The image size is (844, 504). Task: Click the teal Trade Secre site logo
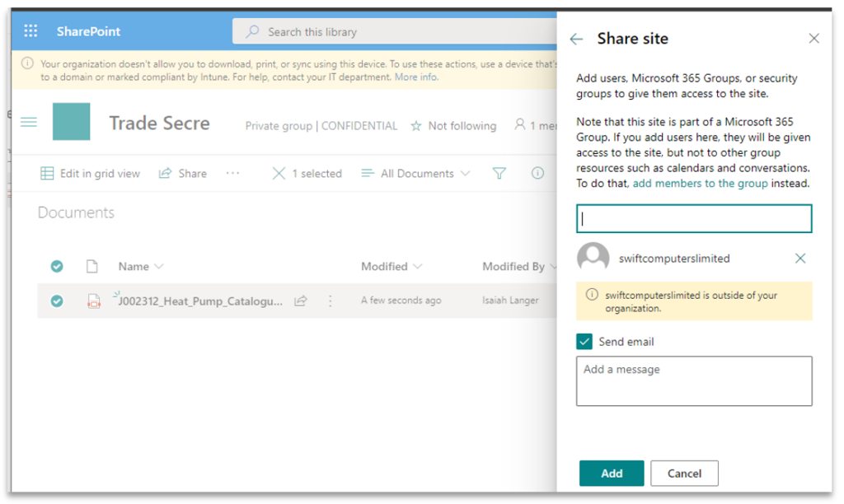pyautogui.click(x=71, y=122)
